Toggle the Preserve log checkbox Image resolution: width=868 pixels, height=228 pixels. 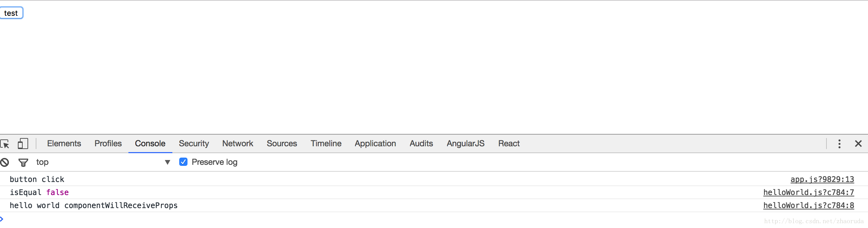[183, 162]
